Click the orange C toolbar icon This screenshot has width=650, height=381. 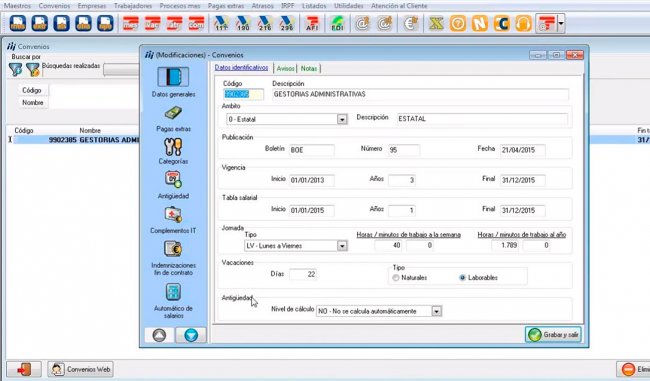[502, 24]
